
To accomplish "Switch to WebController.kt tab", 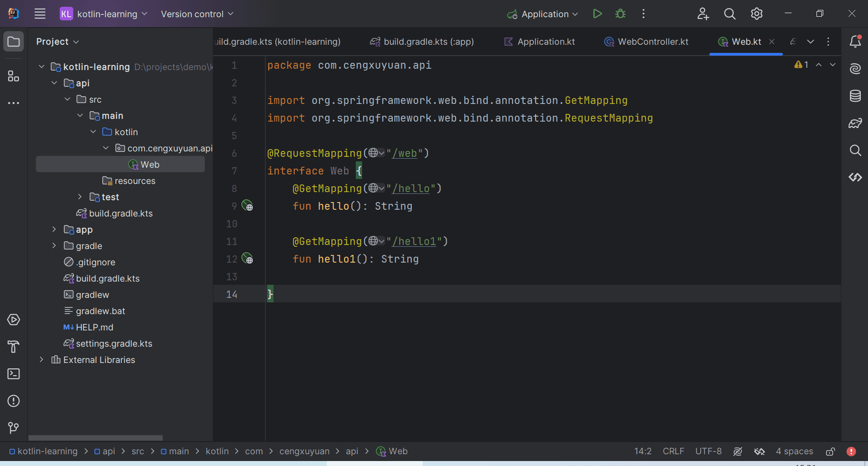I will 646,42.
